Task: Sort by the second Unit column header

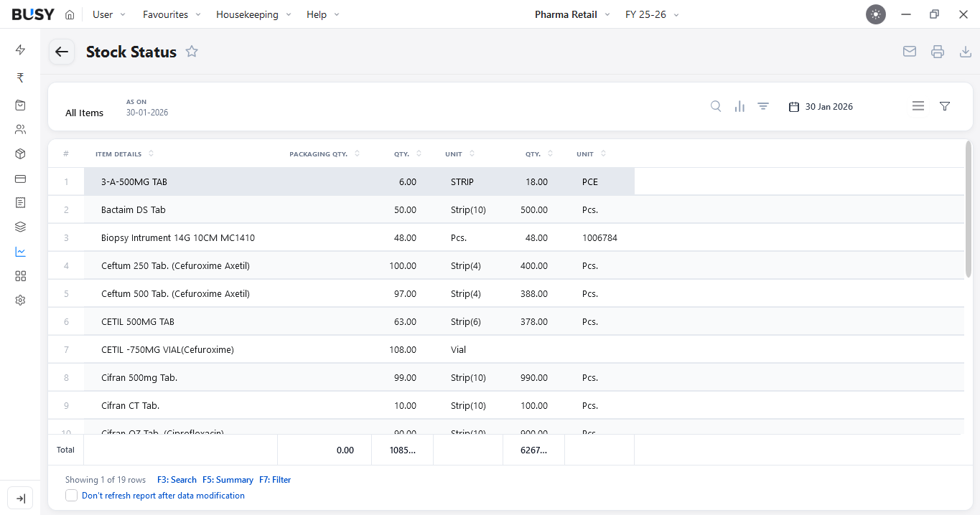Action: point(592,154)
